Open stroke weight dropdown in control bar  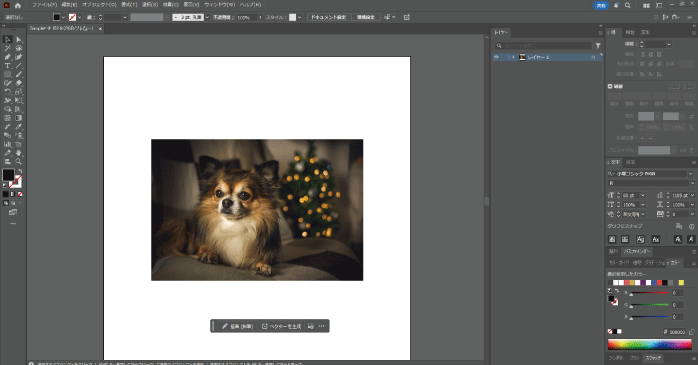[x=125, y=17]
